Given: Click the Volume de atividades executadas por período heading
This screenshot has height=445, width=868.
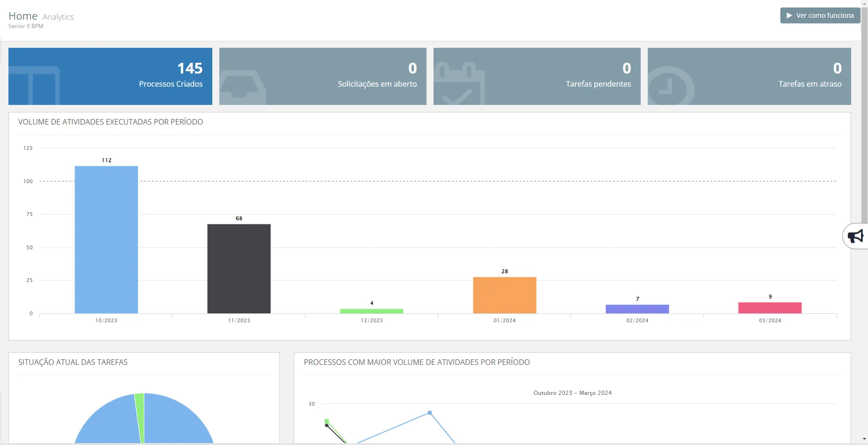Looking at the screenshot, I should click(x=111, y=122).
